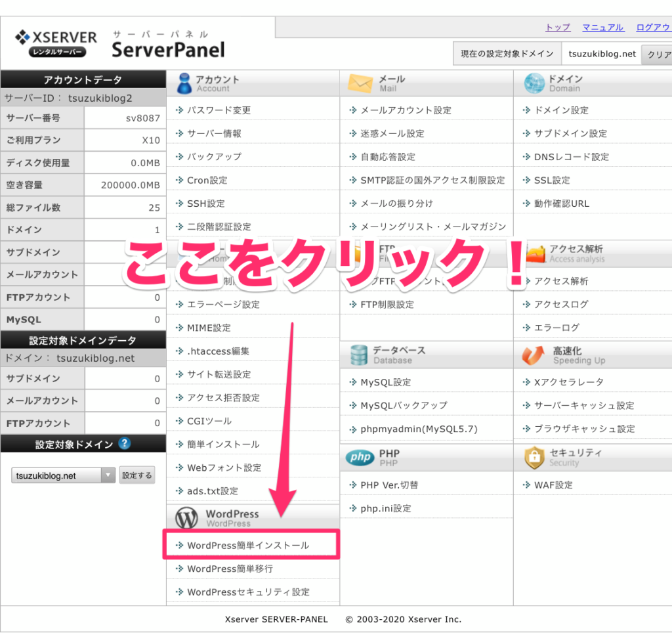Image resolution: width=672 pixels, height=633 pixels.
Task: Open Xアクセラレータ
Action: tap(569, 382)
